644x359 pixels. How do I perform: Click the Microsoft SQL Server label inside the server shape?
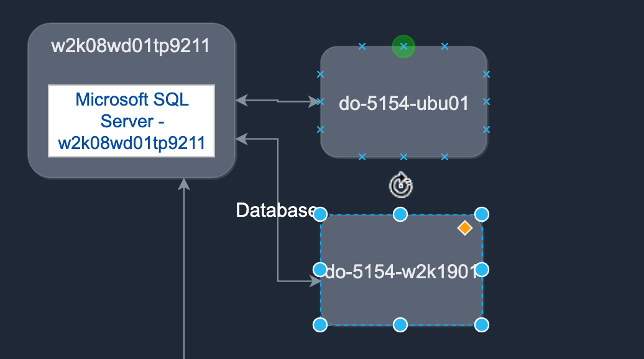(131, 121)
